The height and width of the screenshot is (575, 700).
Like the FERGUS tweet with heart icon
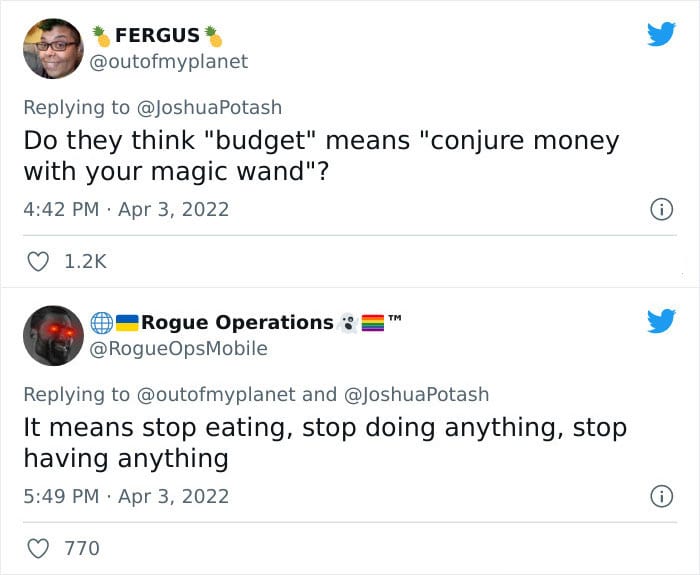38,261
